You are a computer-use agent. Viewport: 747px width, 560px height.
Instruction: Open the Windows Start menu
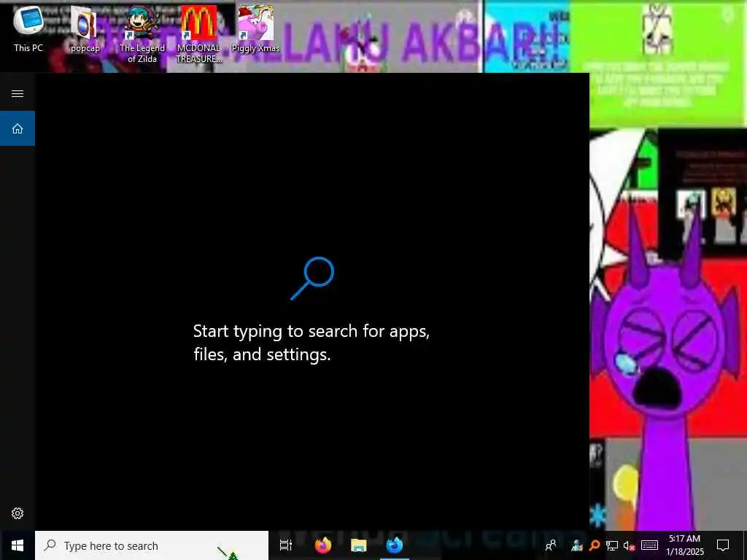[x=18, y=545]
